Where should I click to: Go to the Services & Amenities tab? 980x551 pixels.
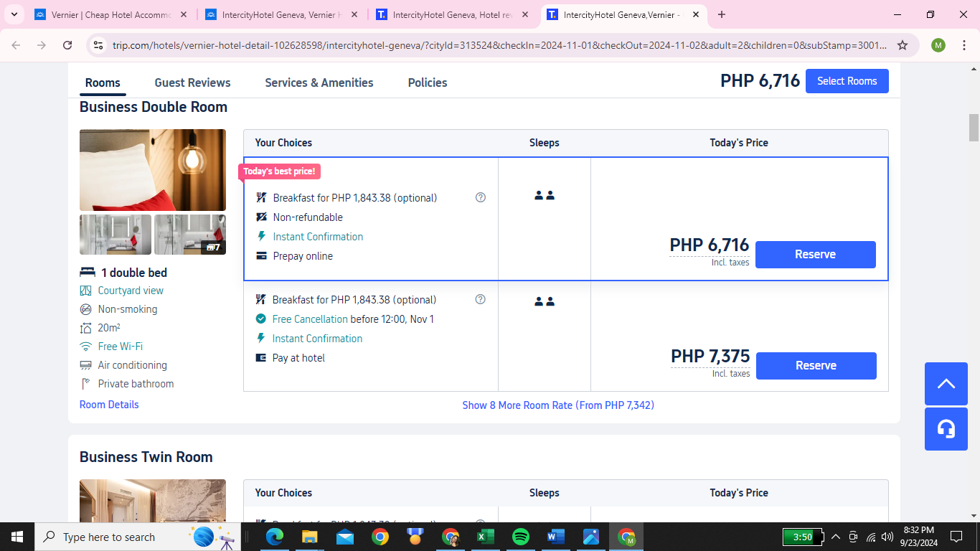click(319, 83)
